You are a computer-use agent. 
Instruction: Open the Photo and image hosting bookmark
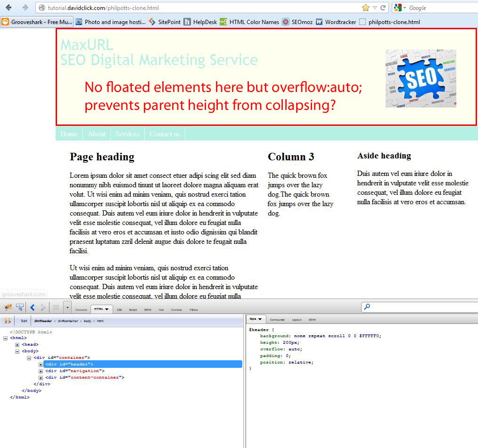(x=111, y=22)
